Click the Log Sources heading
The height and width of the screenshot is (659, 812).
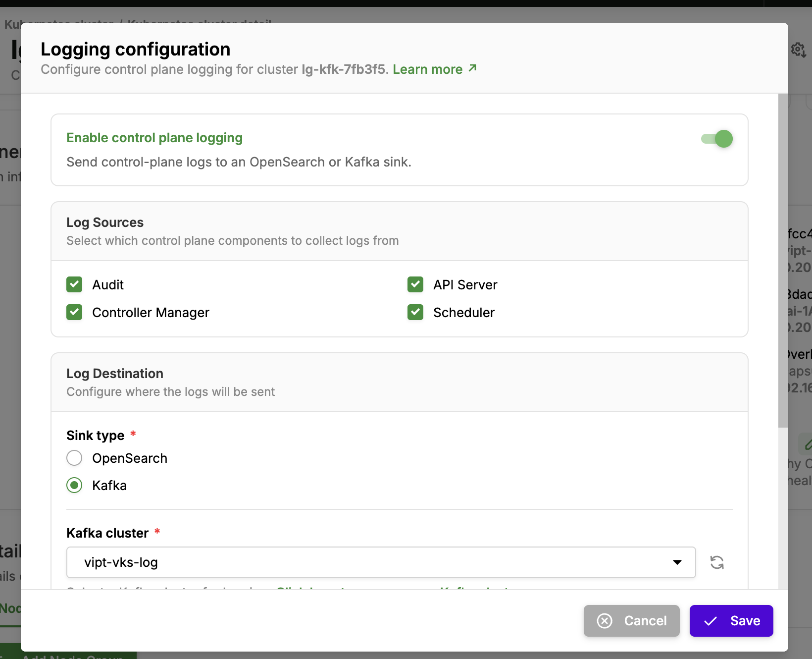click(105, 222)
